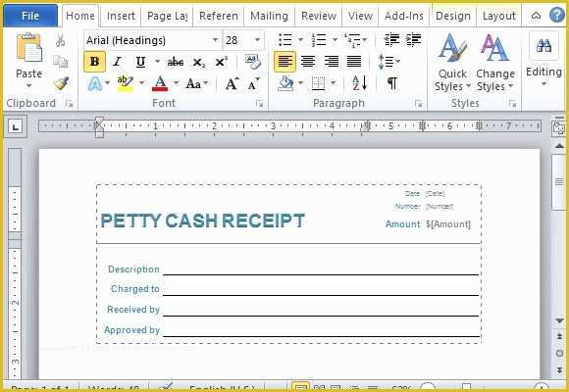Click the vertical scrollbar down arrow
569x392 pixels.
(559, 320)
